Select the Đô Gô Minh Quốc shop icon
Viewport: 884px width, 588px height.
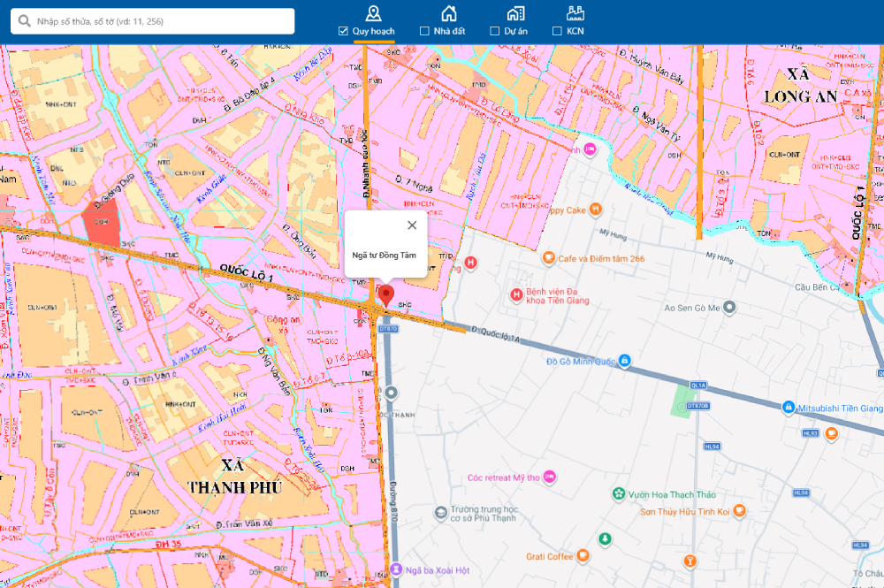pyautogui.click(x=624, y=361)
